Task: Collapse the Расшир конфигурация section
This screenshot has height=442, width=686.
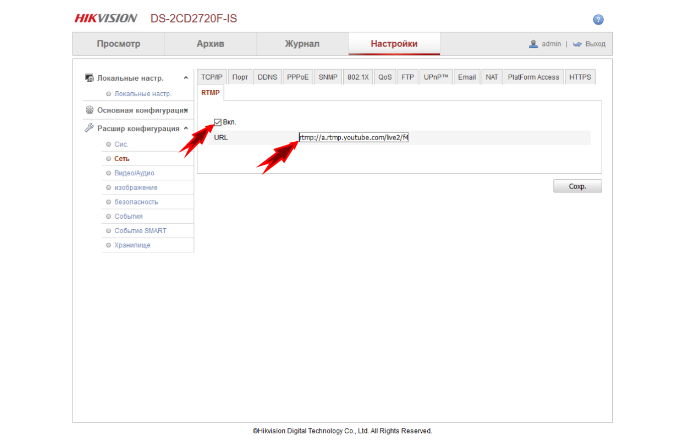Action: click(x=186, y=128)
